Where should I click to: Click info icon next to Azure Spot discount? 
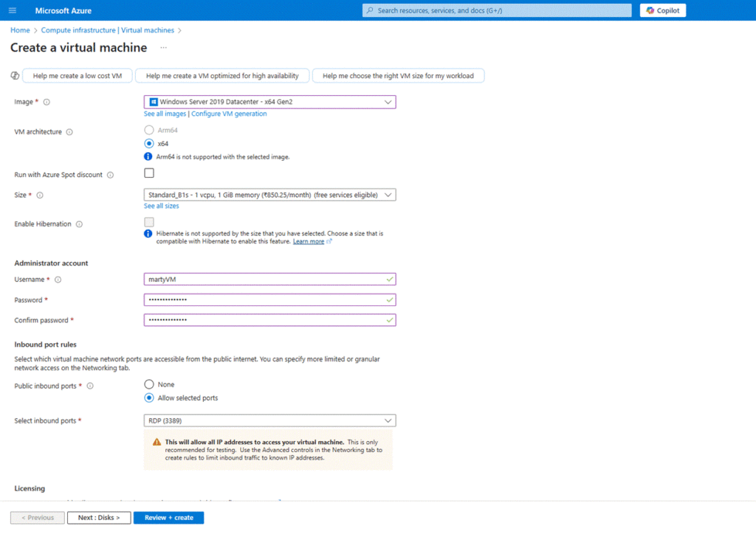(x=110, y=175)
